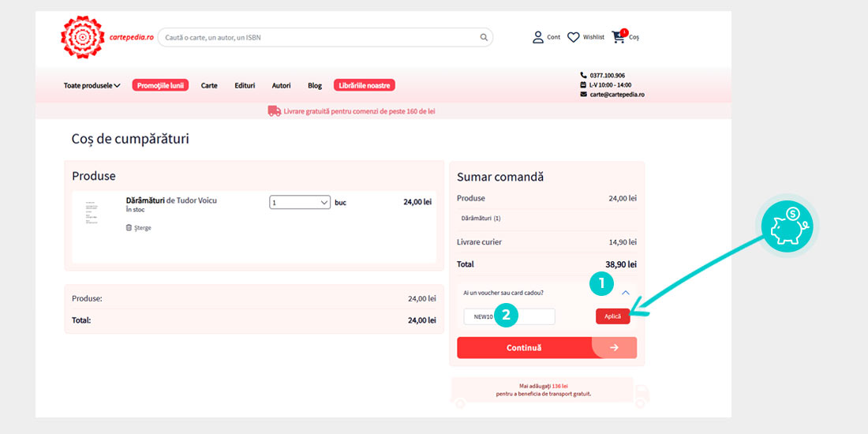Collapse the voucher section chevron
The height and width of the screenshot is (434, 868).
(625, 293)
